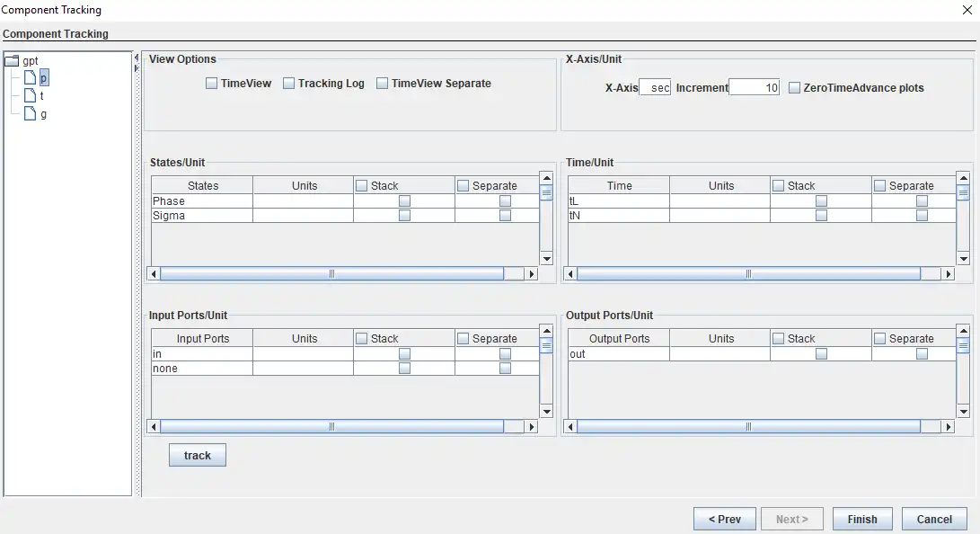Click the Finish button
This screenshot has height=534, width=980.
861,519
